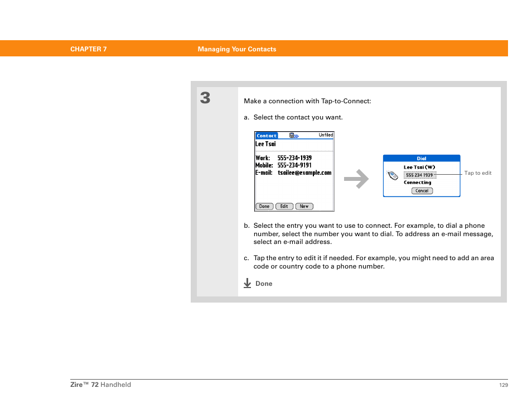Tap the mobile phone icon in Dial dialog
Image resolution: width=532 pixels, height=412 pixels.
pos(392,175)
